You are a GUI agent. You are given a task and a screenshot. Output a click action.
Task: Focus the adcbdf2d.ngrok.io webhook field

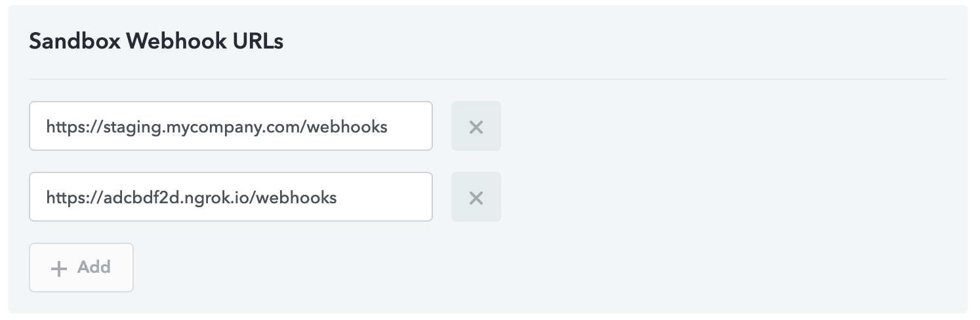click(230, 197)
